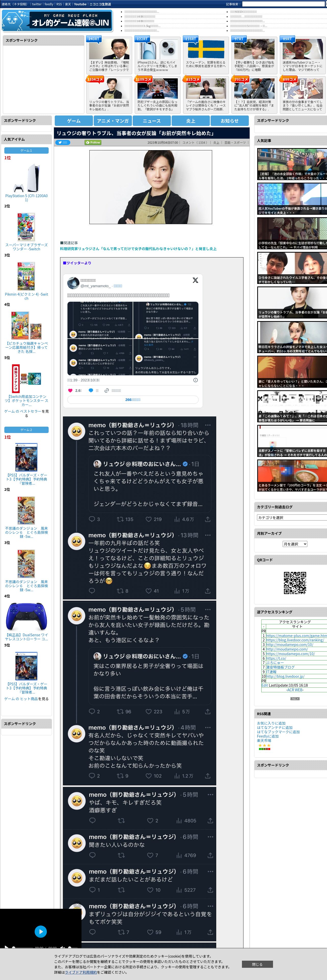Open the X logo in the embedded tweet

point(195,280)
